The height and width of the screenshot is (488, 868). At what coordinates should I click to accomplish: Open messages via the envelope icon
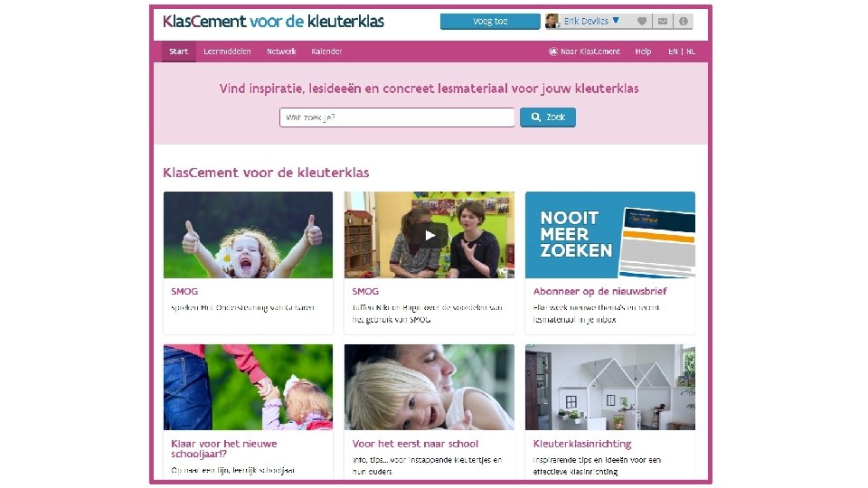point(663,21)
